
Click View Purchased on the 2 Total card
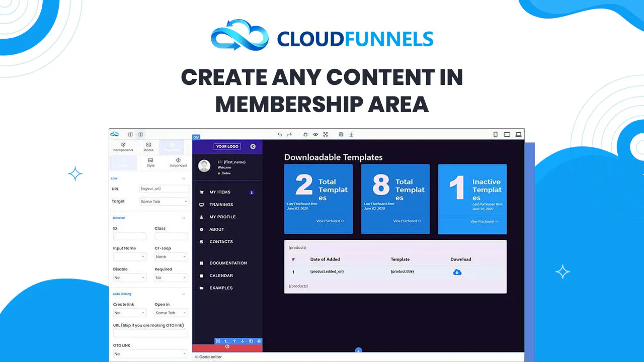(x=331, y=221)
